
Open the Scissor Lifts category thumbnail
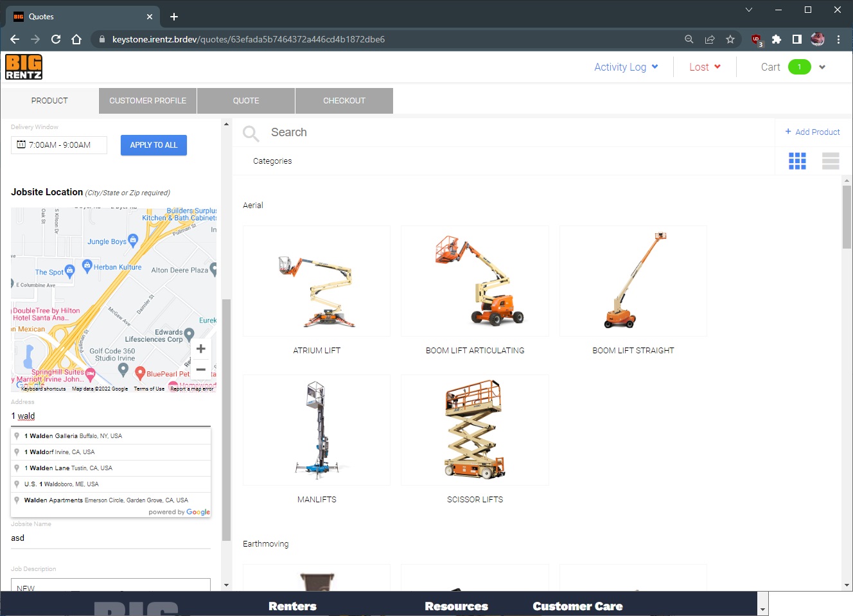[475, 430]
